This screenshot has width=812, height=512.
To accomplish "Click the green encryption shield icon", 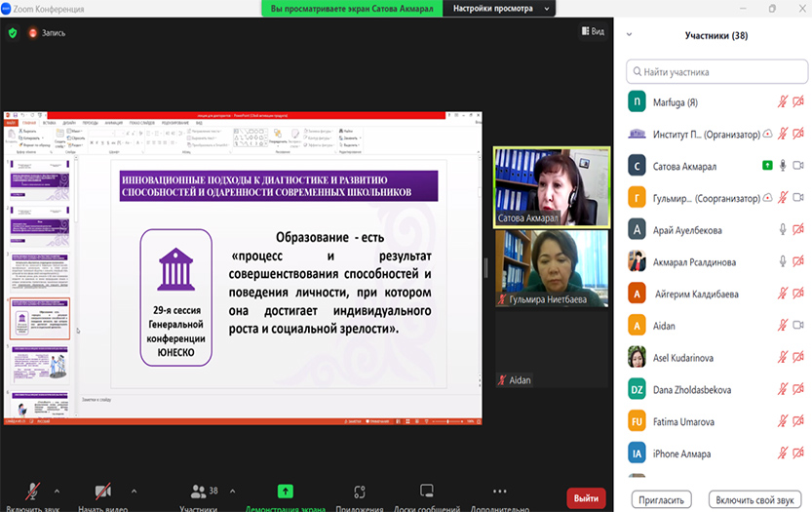I will coord(13,32).
